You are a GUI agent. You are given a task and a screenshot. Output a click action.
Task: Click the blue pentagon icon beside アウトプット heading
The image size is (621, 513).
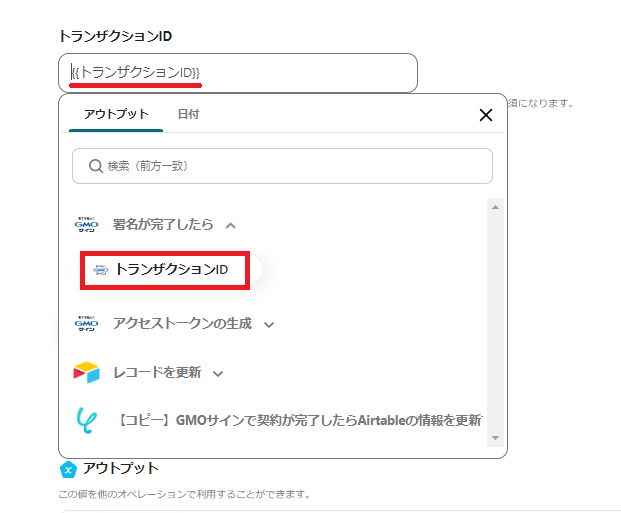click(68, 470)
